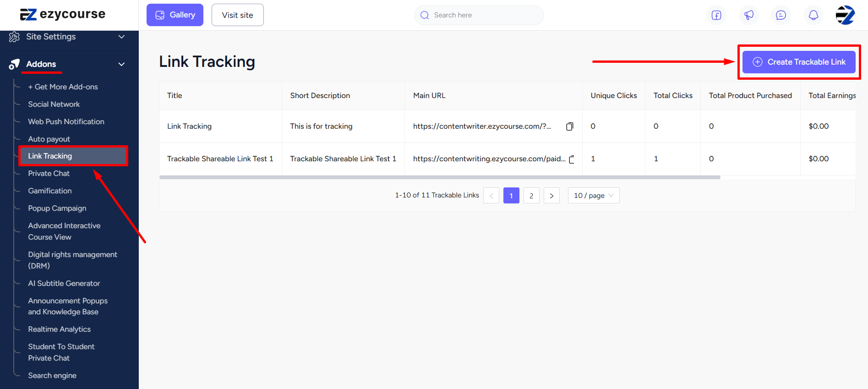868x389 pixels.
Task: Expand the Site Settings chevron
Action: [121, 37]
